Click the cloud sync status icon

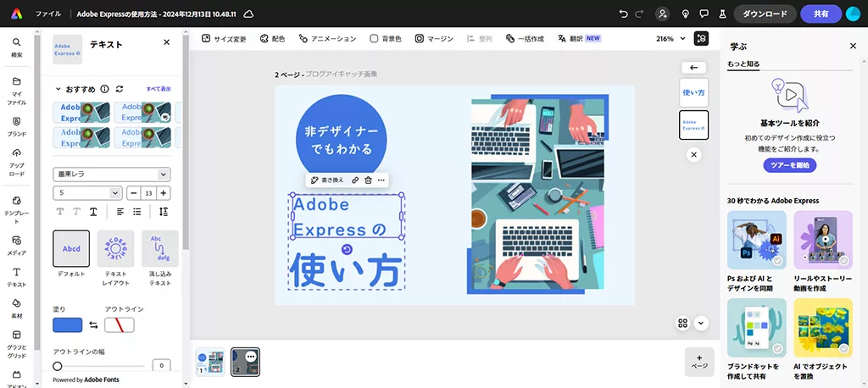point(248,14)
